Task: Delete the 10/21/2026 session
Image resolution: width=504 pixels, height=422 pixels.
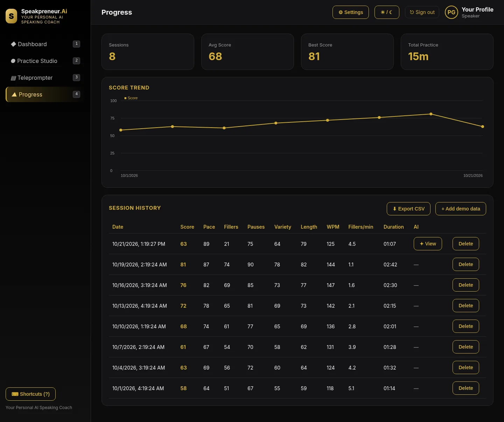Action: tap(466, 244)
